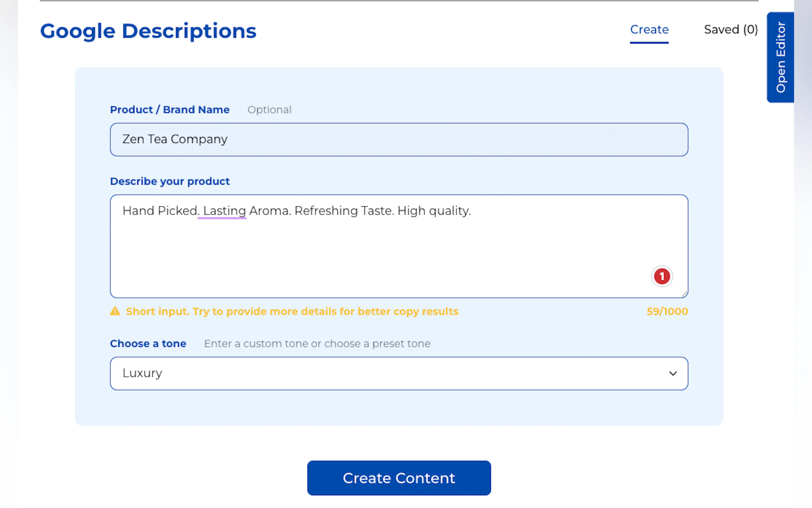Open the Saved (0) tab
812x508 pixels.
(x=730, y=30)
